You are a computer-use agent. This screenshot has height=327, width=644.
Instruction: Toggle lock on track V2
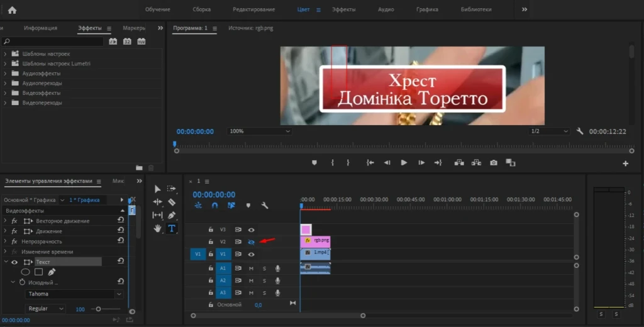click(x=211, y=242)
